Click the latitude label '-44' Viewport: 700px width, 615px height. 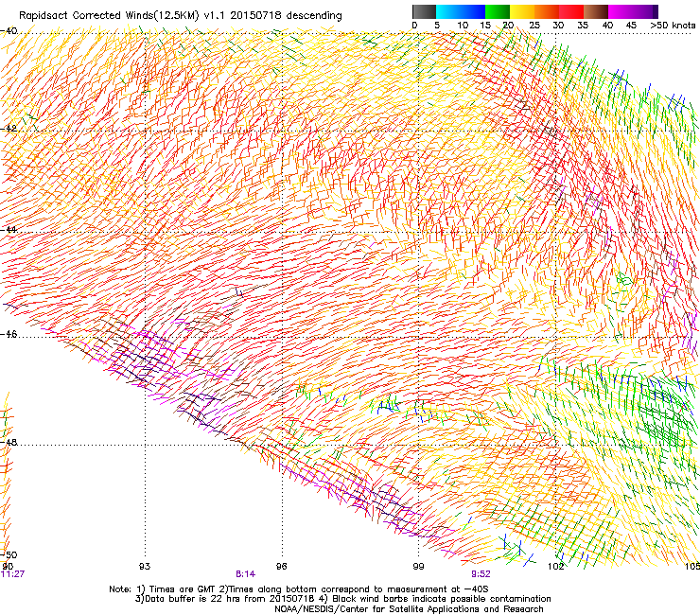coord(9,230)
